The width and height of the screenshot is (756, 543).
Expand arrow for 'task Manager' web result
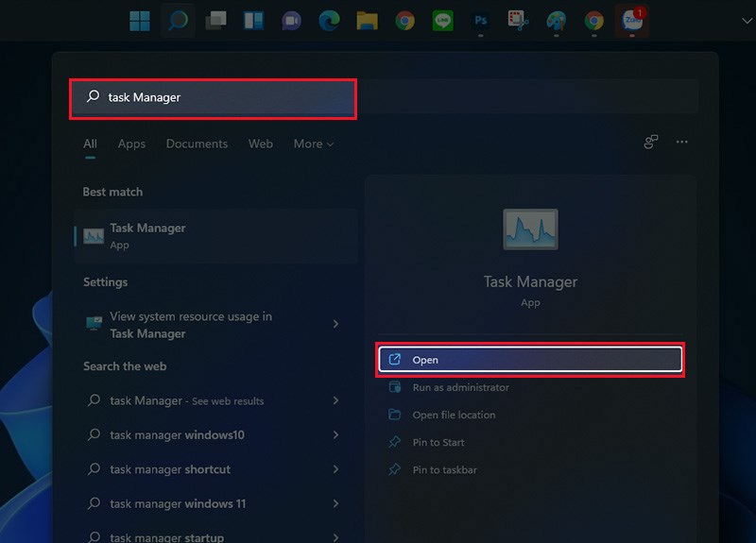coord(336,400)
